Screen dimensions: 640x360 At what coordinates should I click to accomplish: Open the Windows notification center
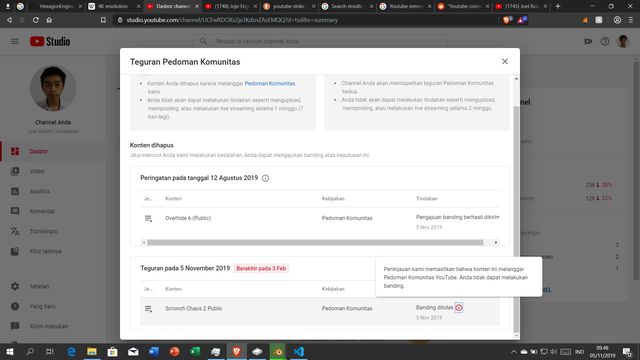[627, 351]
